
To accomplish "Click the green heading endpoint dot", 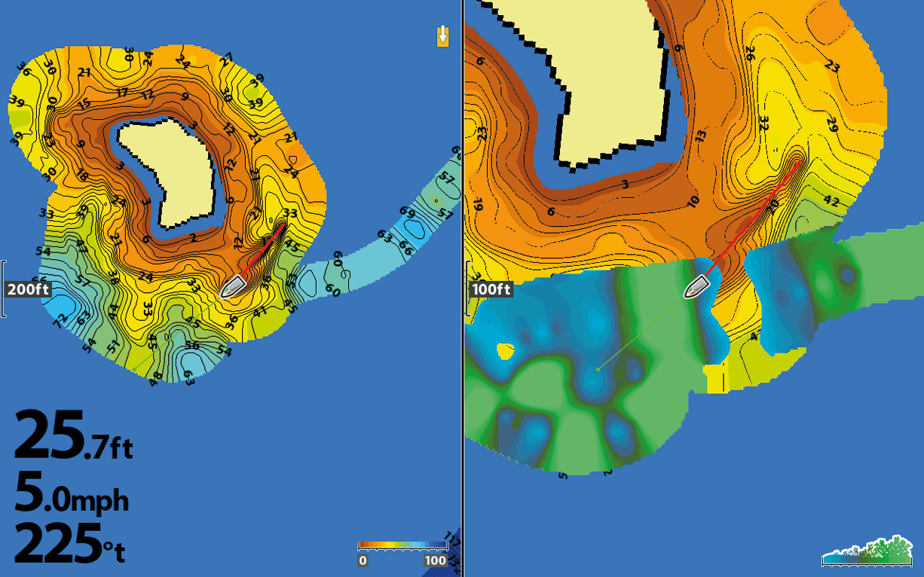I will pyautogui.click(x=598, y=369).
